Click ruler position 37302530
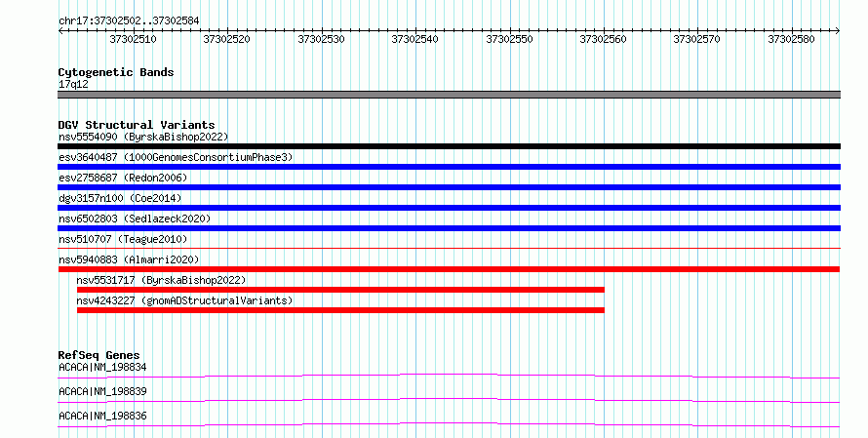 point(321,39)
